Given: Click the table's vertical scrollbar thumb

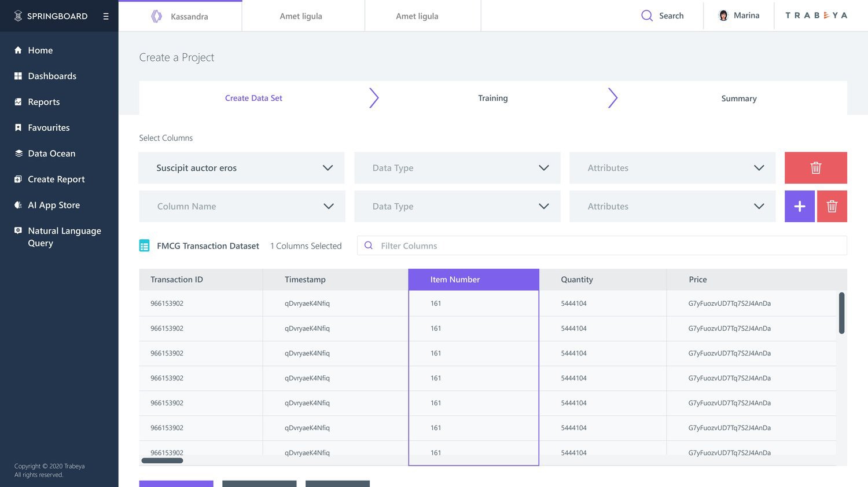Looking at the screenshot, I should (x=841, y=313).
